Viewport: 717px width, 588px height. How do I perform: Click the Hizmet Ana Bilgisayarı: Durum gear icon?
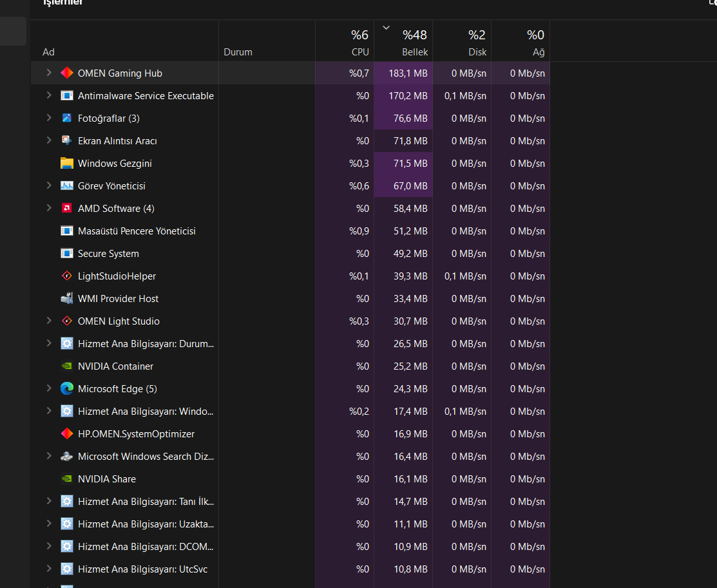point(67,343)
